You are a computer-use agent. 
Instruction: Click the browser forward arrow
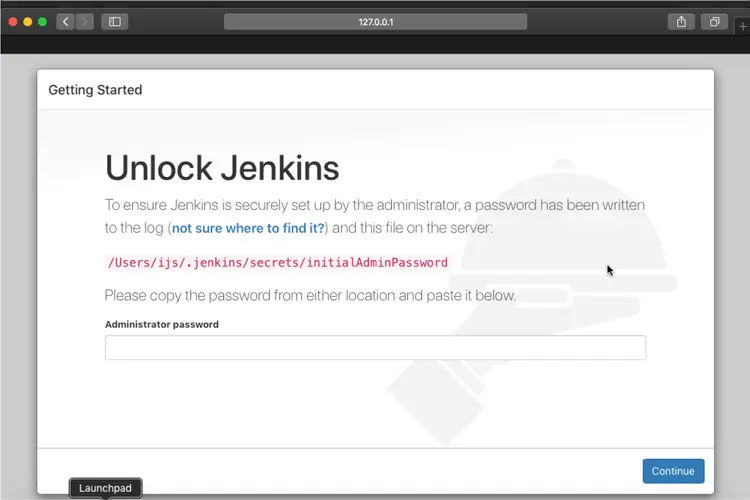click(x=85, y=22)
